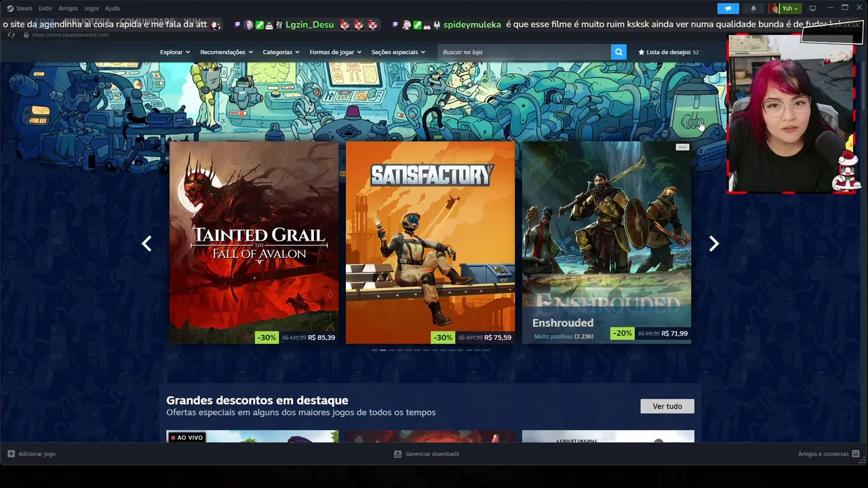
Task: Open the notifications bell
Action: (x=753, y=8)
